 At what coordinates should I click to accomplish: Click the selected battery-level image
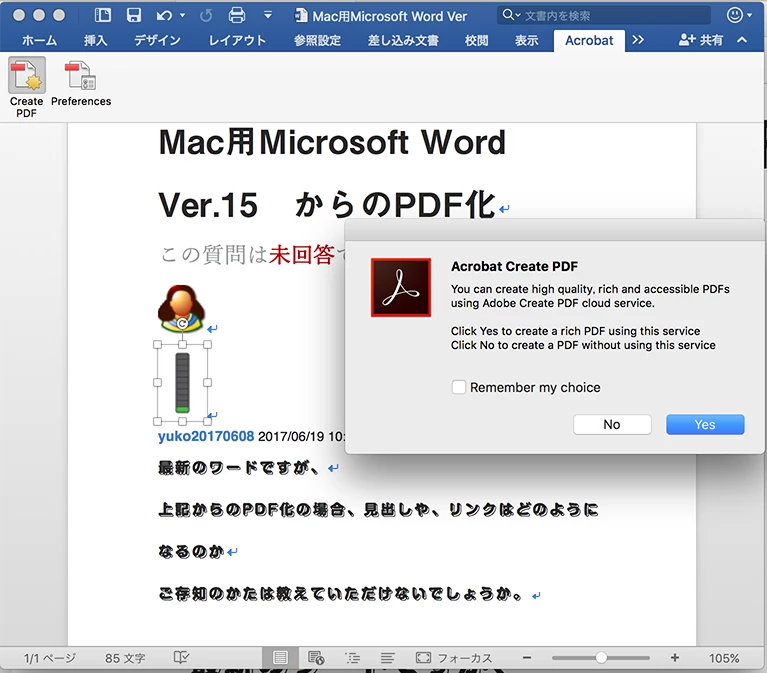tap(182, 383)
